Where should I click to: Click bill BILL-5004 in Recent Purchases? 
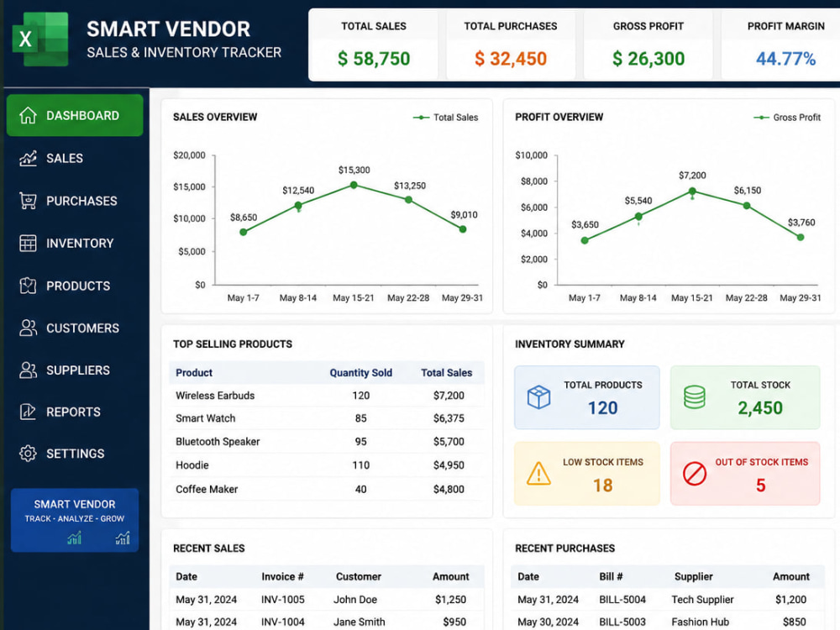[622, 600]
